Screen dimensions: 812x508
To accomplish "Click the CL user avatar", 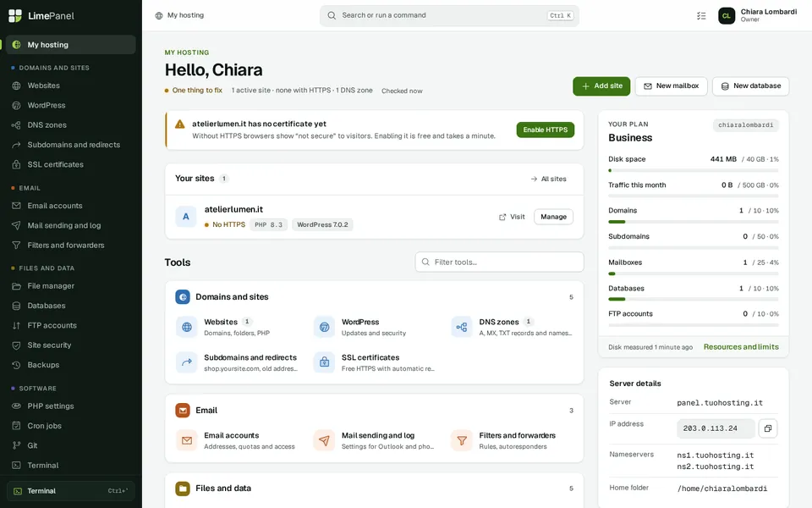I will point(727,15).
